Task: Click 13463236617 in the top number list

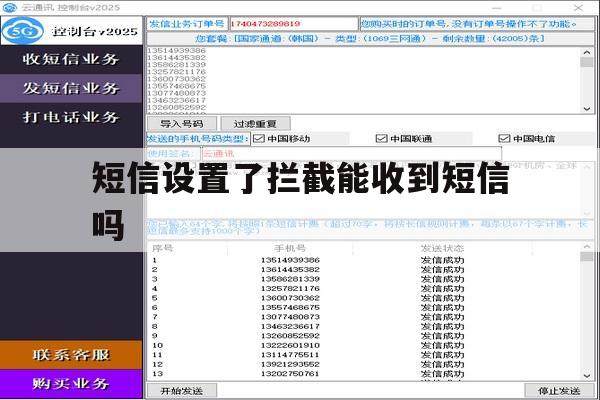Action: pyautogui.click(x=176, y=100)
